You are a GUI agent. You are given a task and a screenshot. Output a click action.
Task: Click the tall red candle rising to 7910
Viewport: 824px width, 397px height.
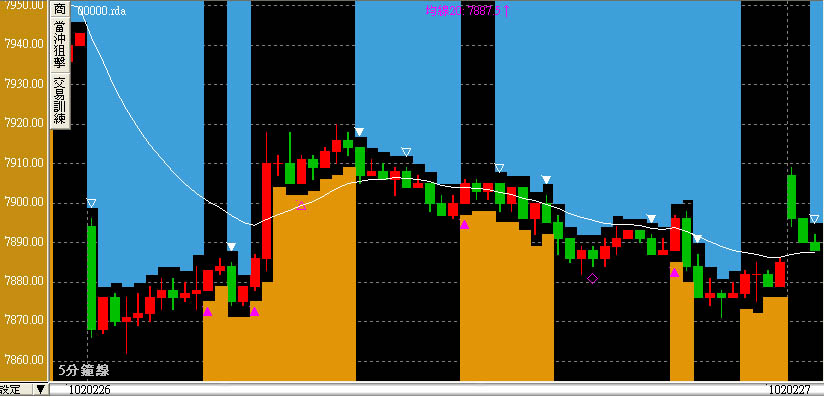coord(266,211)
